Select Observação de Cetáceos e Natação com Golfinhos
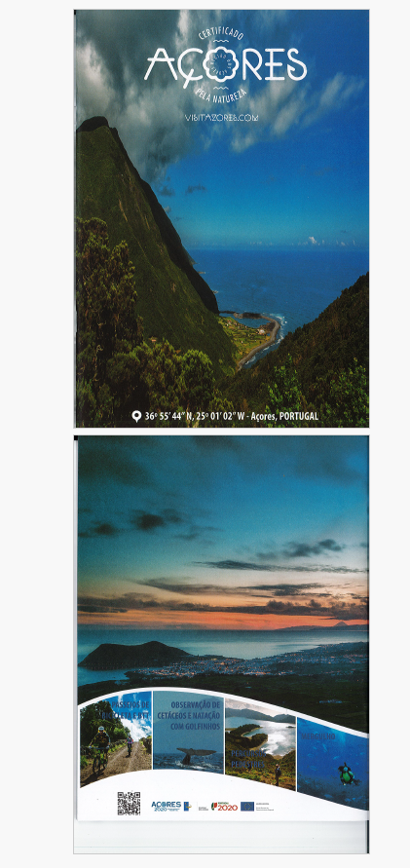 tap(188, 730)
